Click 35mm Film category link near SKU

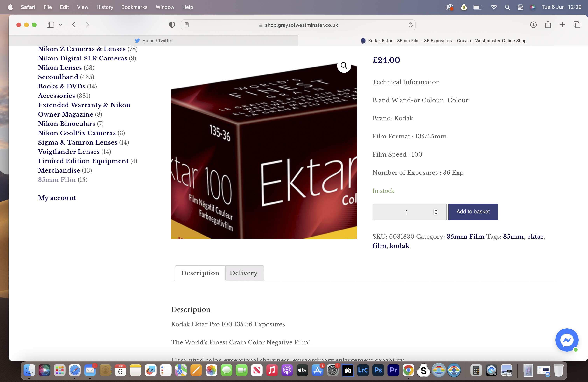click(465, 237)
